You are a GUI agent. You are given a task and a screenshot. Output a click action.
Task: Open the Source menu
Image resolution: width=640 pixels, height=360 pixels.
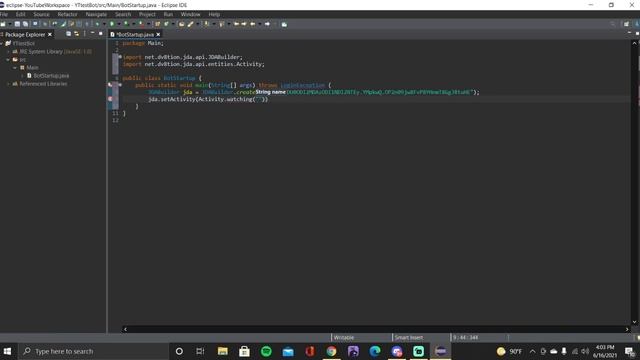coord(41,14)
